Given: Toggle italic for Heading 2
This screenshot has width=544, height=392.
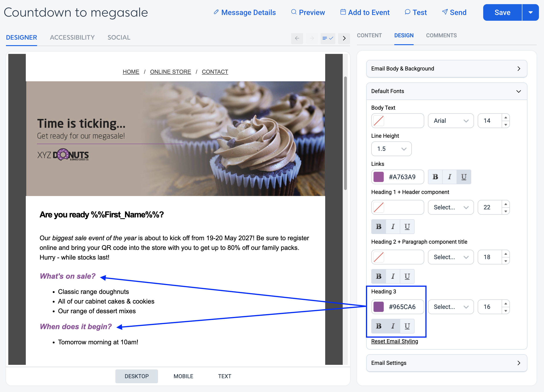Looking at the screenshot, I should 393,276.
